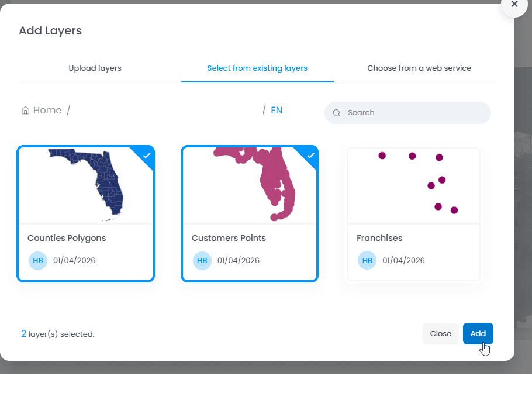This screenshot has height=414, width=532.
Task: Open Choose from a web service tab
Action: click(x=419, y=68)
